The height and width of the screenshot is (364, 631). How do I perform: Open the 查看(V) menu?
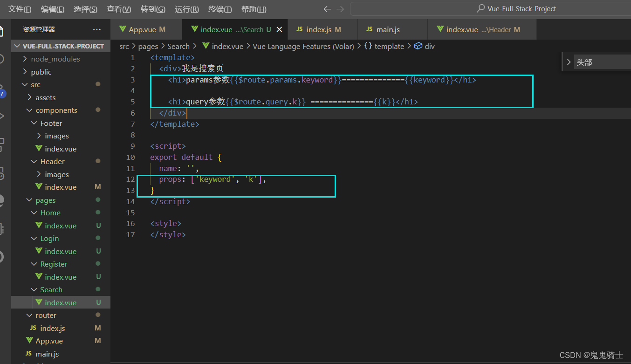(x=119, y=9)
